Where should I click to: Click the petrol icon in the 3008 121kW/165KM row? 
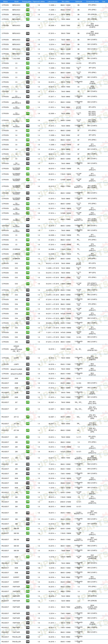28,478
